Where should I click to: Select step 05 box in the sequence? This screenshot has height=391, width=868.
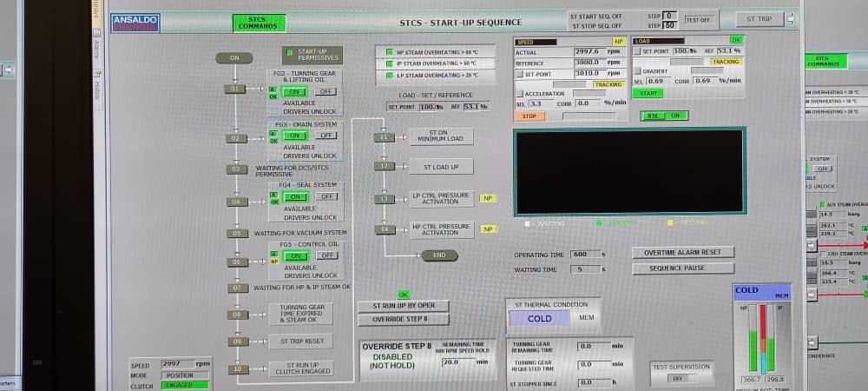coord(238,234)
